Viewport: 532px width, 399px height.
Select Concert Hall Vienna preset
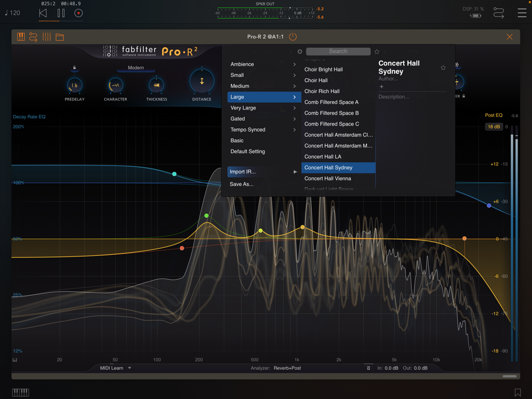(x=338, y=178)
